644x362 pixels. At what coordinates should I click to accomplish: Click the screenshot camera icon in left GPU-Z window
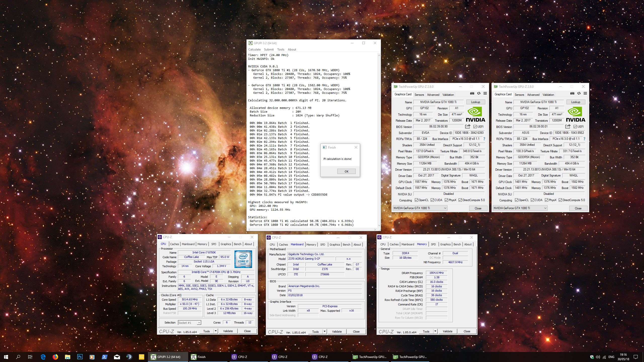tap(472, 94)
